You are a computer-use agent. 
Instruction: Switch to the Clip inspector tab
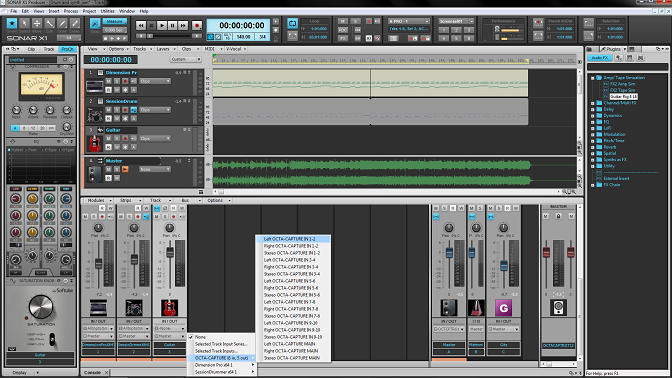31,49
